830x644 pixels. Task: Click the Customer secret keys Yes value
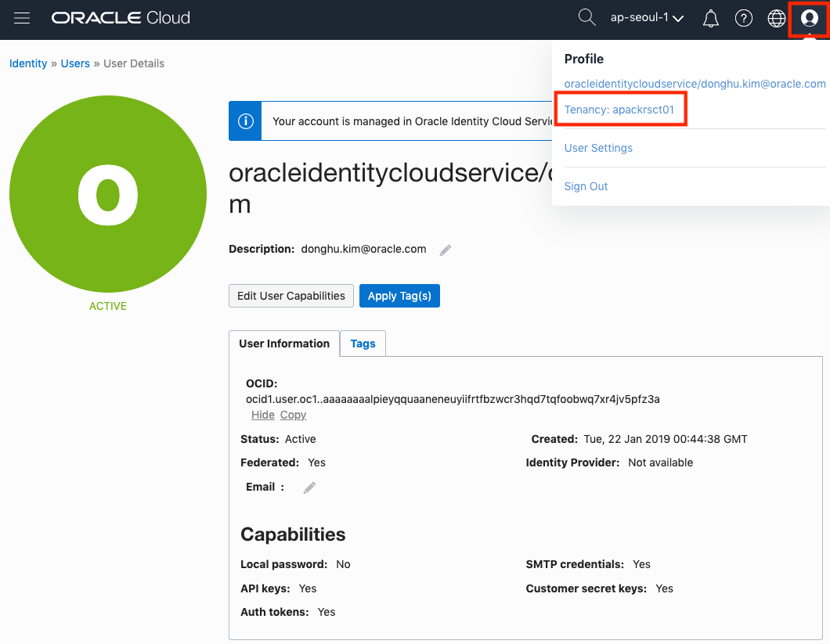pyautogui.click(x=664, y=588)
